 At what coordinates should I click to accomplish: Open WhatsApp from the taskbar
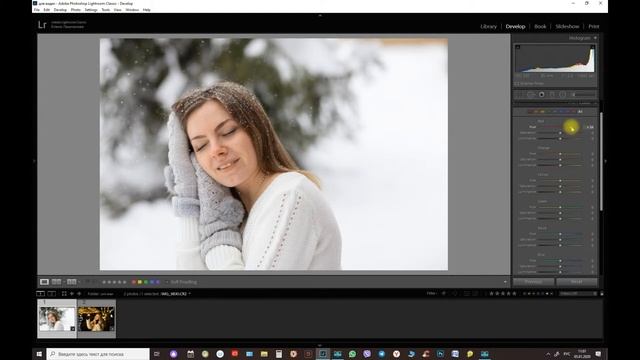(x=352, y=354)
